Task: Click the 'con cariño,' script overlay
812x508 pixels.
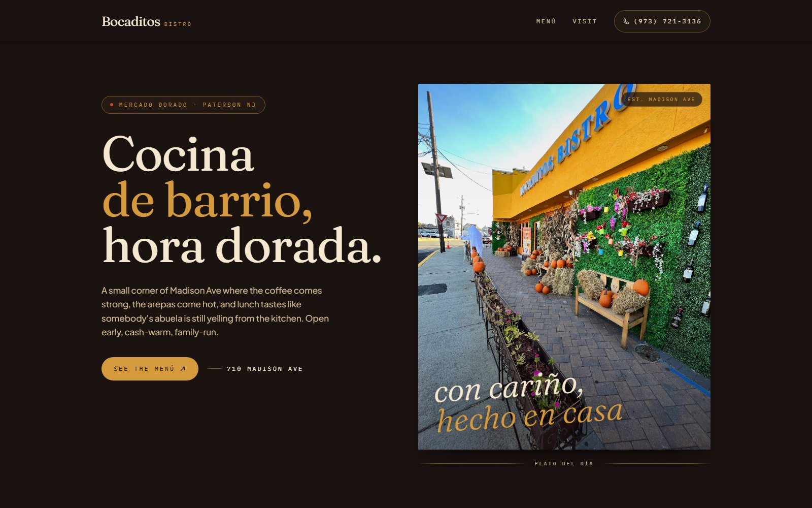Action: [509, 388]
